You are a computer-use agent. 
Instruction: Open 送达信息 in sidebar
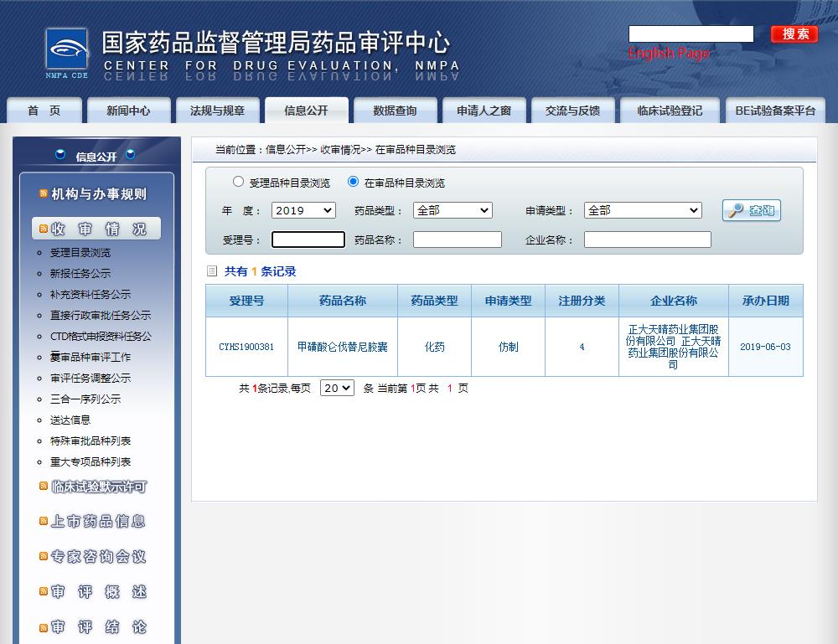[x=70, y=420]
